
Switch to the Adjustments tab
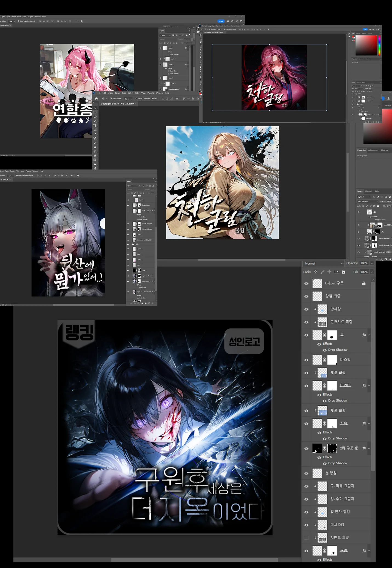coord(373,150)
